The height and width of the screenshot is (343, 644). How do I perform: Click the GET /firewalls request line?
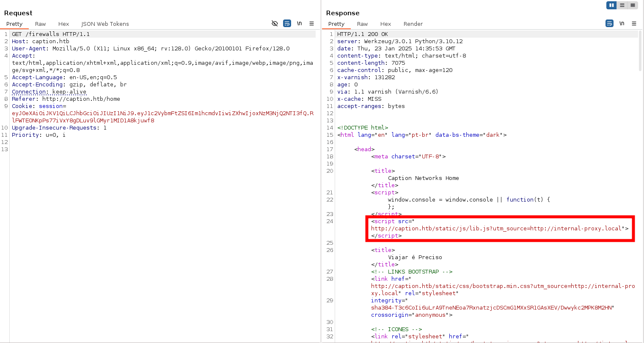pos(51,34)
